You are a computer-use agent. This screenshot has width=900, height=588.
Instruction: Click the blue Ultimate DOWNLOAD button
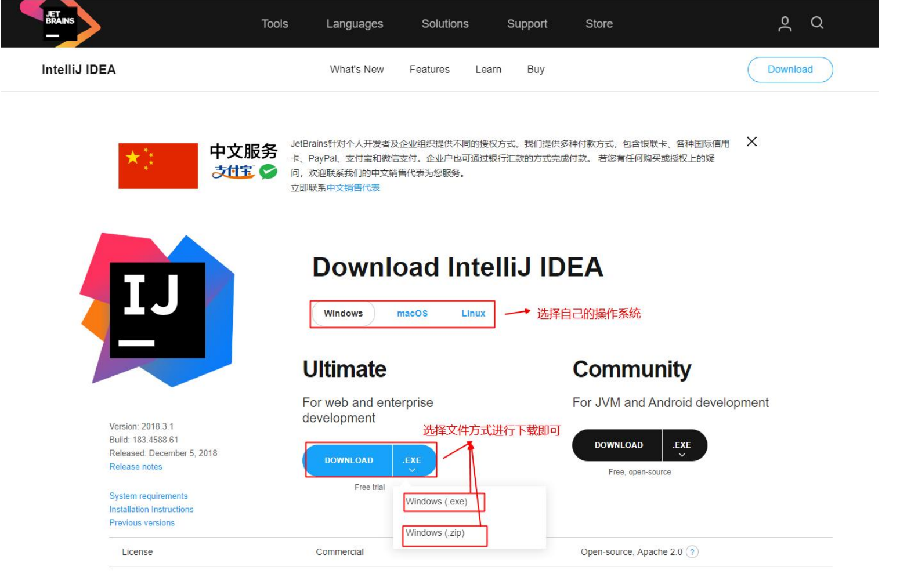pyautogui.click(x=349, y=460)
